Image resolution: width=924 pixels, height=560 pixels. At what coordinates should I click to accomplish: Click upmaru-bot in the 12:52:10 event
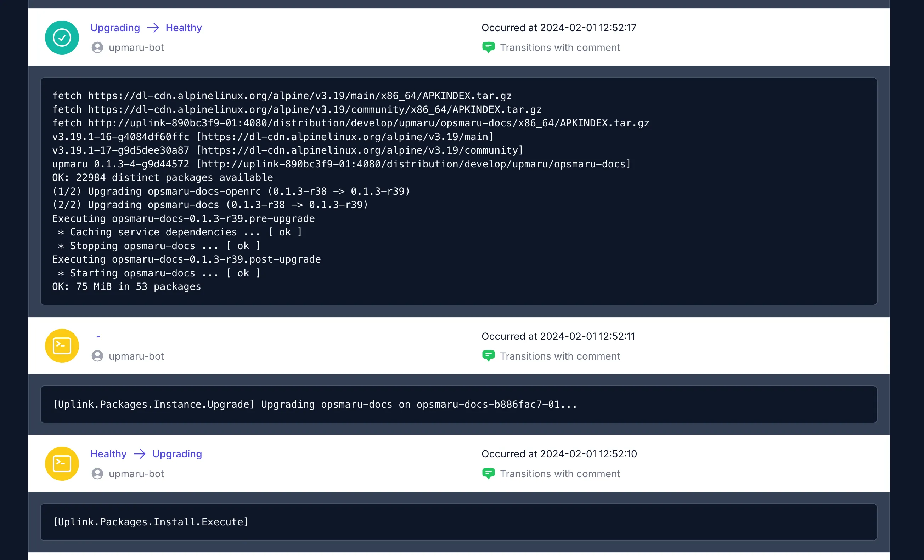(x=136, y=474)
